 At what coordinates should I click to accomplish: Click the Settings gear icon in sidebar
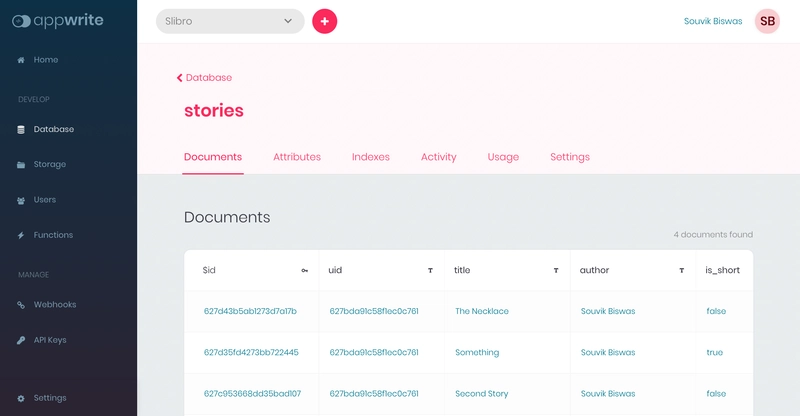[21, 398]
